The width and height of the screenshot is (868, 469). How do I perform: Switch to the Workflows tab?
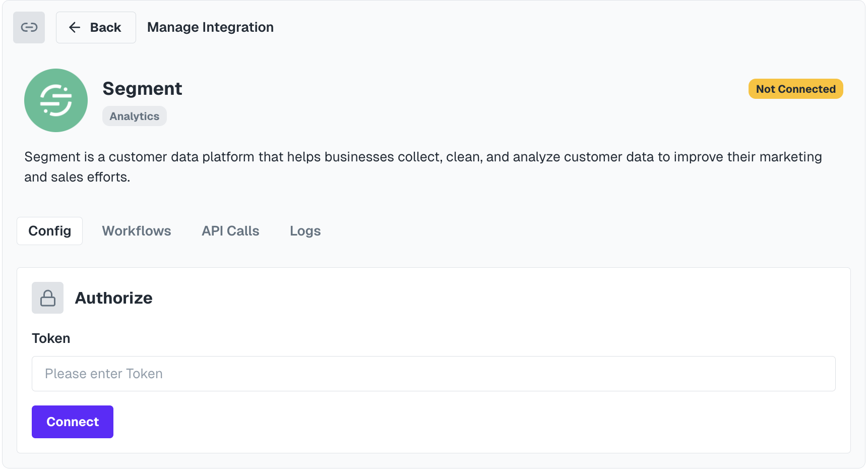tap(137, 230)
